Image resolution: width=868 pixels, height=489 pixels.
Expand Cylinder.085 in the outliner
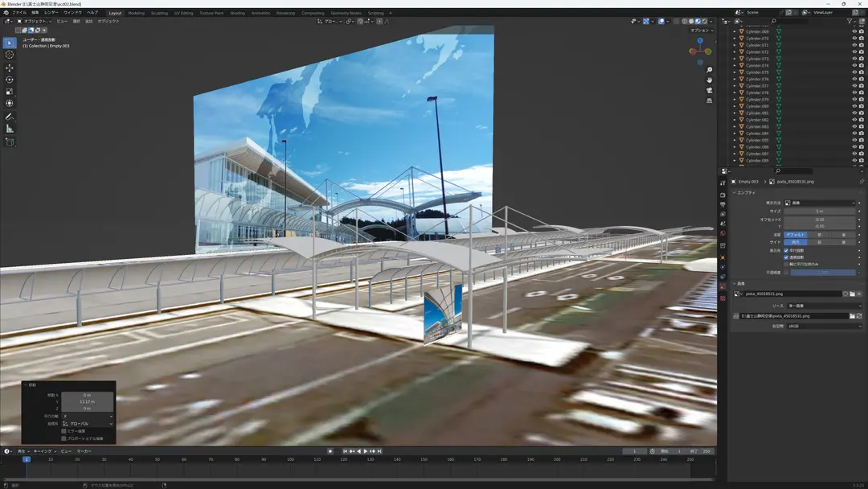tap(735, 140)
